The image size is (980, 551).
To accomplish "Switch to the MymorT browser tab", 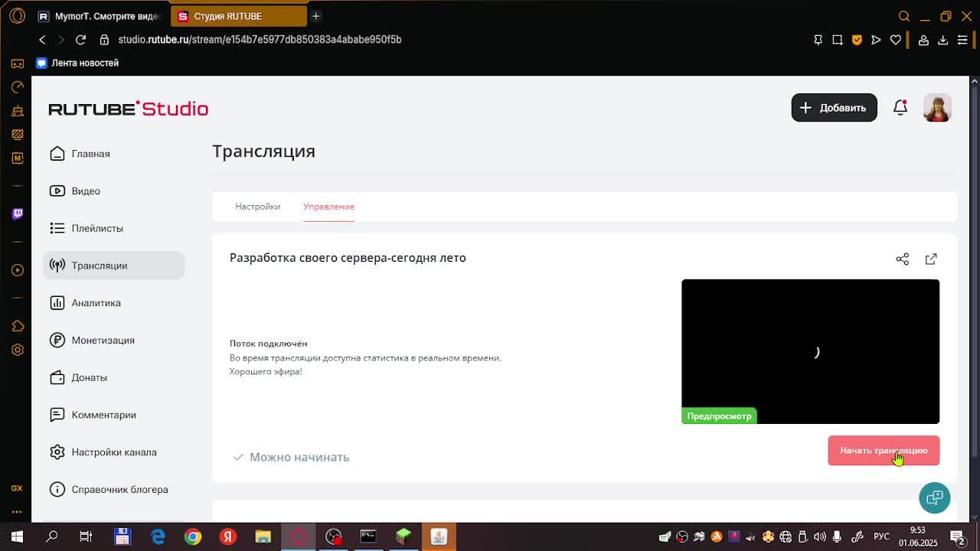I will (100, 16).
